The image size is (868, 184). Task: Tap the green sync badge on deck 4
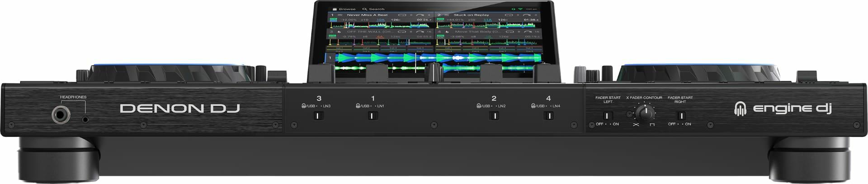pyautogui.click(x=440, y=37)
